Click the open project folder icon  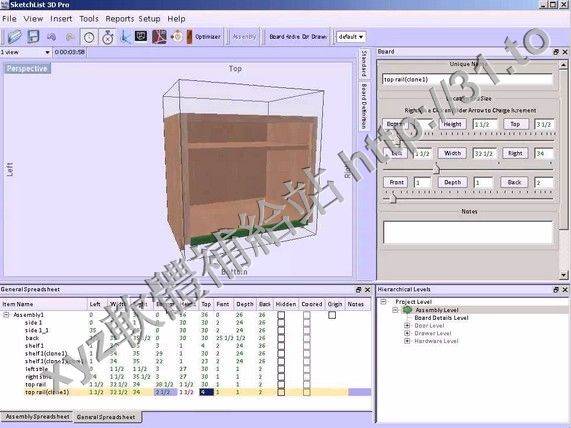click(x=15, y=37)
